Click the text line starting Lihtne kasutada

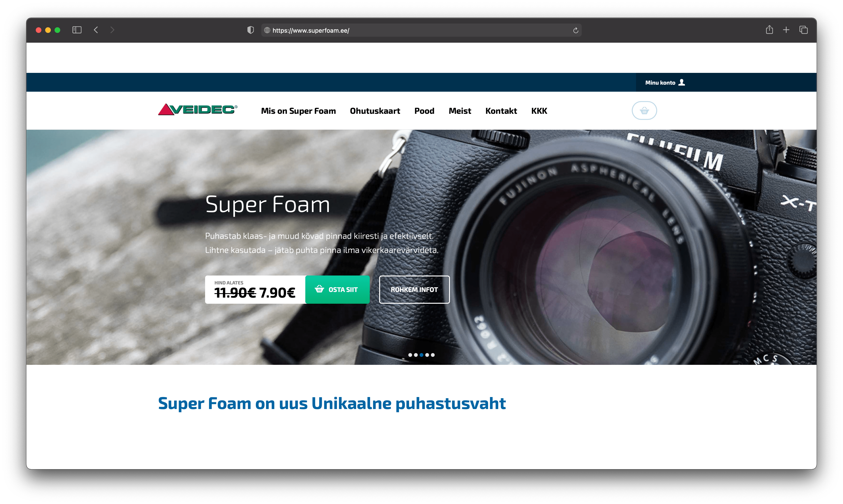[322, 250]
